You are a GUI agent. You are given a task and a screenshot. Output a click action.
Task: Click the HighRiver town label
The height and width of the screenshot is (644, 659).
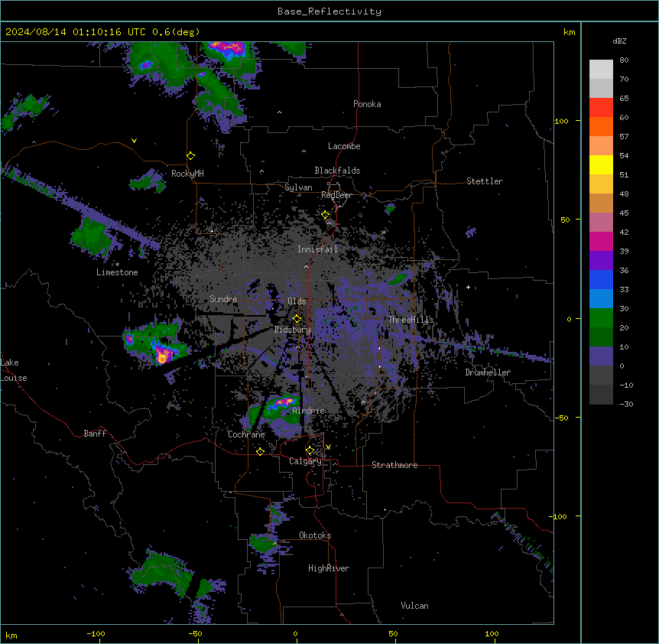pyautogui.click(x=329, y=568)
